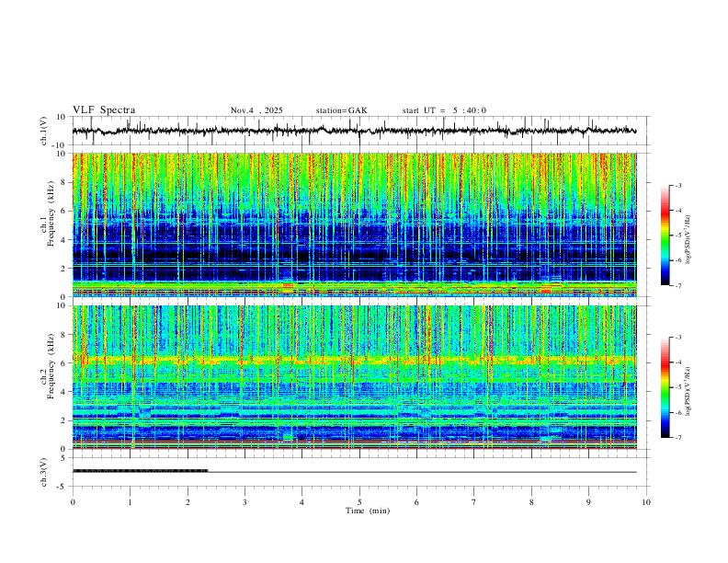Viewport: 728px width, 563px height.
Task: Click the ch.2 color scale bar
Action: pyautogui.click(x=665, y=387)
